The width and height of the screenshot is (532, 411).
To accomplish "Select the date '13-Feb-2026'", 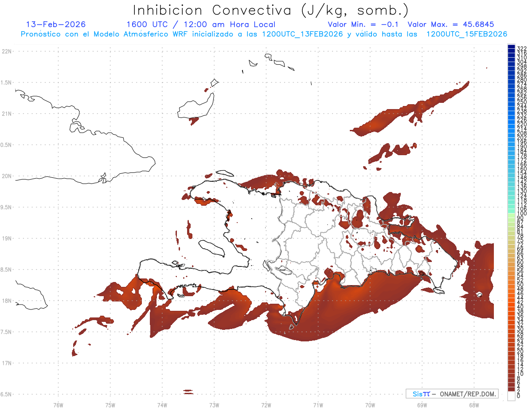I will pyautogui.click(x=56, y=24).
